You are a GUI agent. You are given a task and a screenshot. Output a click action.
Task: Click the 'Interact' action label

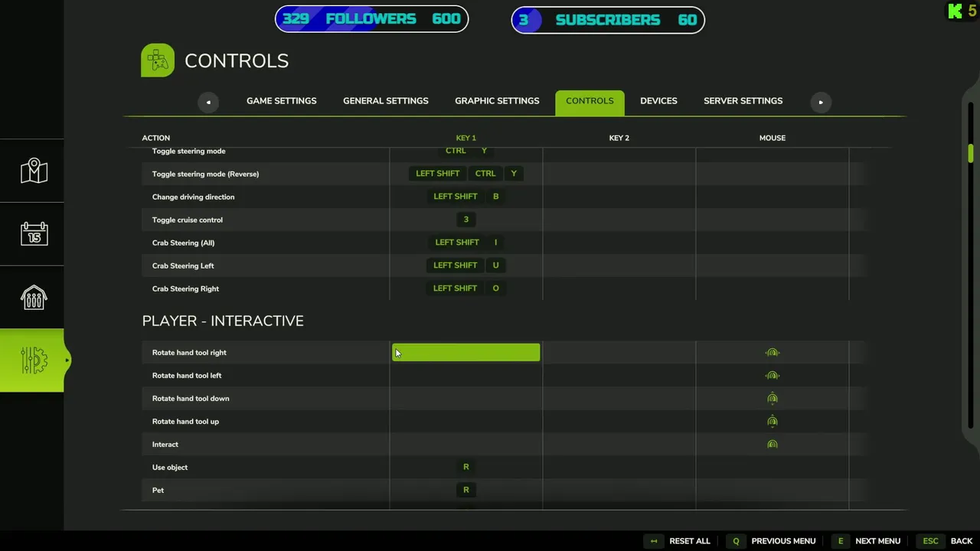[x=165, y=445]
